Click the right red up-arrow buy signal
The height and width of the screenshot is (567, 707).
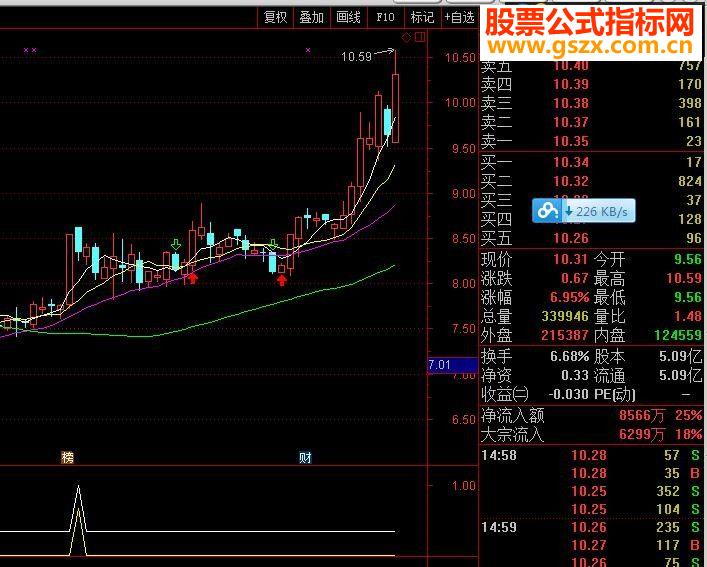click(x=282, y=281)
